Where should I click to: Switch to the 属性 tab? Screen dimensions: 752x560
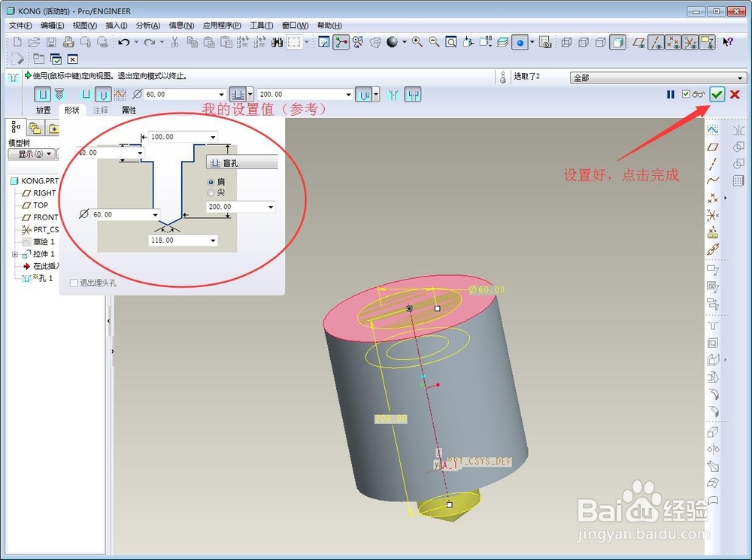tap(129, 110)
